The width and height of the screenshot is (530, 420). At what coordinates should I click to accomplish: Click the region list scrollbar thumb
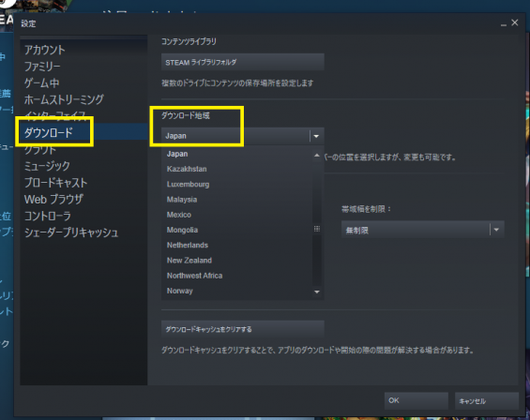pos(317,229)
